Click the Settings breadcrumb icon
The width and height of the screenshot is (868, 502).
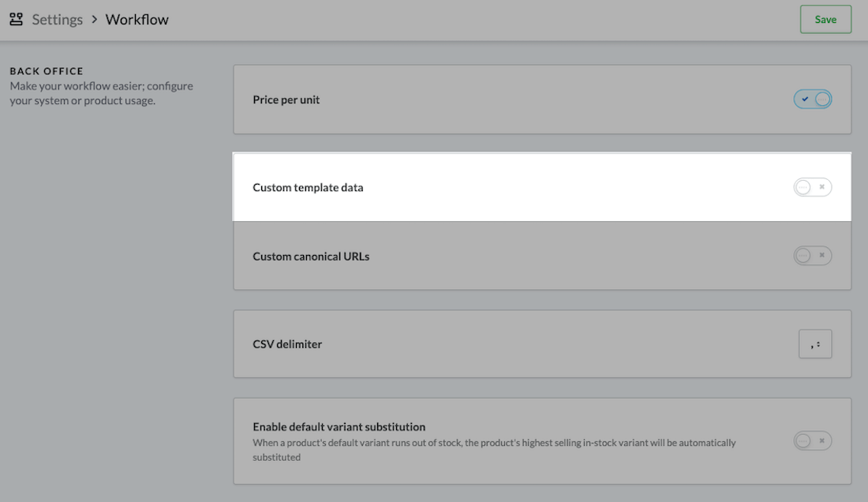click(x=16, y=18)
